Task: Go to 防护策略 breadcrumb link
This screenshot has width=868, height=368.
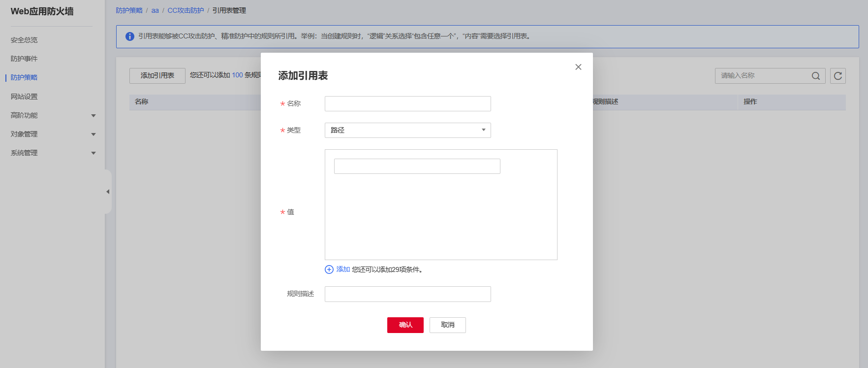Action: pyautogui.click(x=129, y=10)
